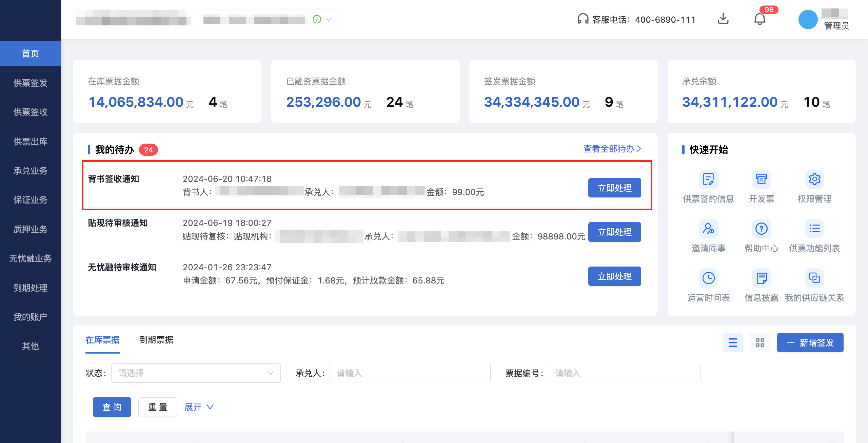The image size is (868, 443).
Task: Open the 状态 filter dropdown
Action: pyautogui.click(x=196, y=373)
